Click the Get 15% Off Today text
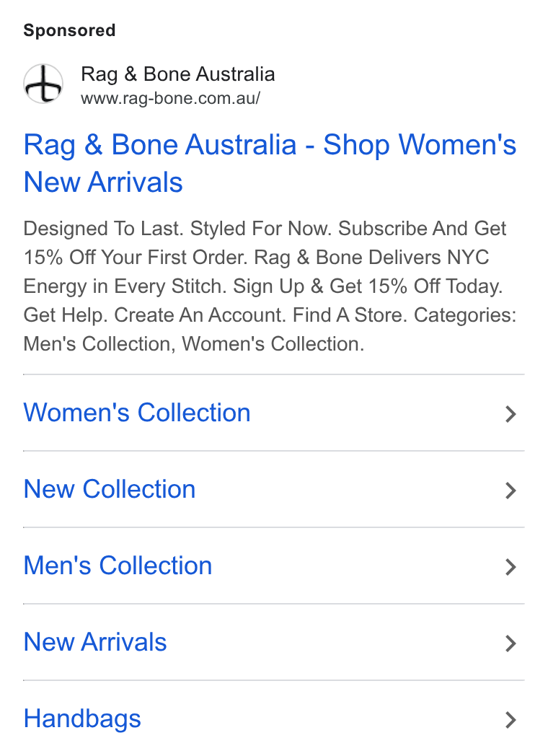Image resolution: width=548 pixels, height=756 pixels. [416, 286]
